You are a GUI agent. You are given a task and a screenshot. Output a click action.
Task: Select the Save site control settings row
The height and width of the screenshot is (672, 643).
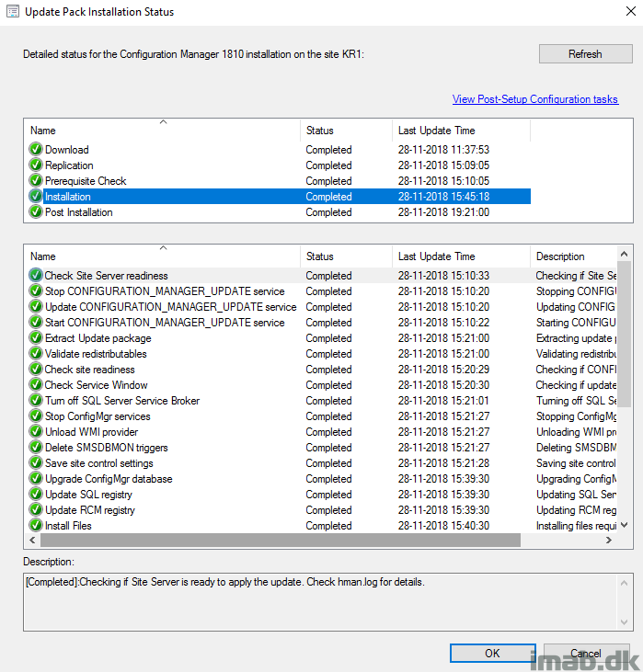coord(321,463)
